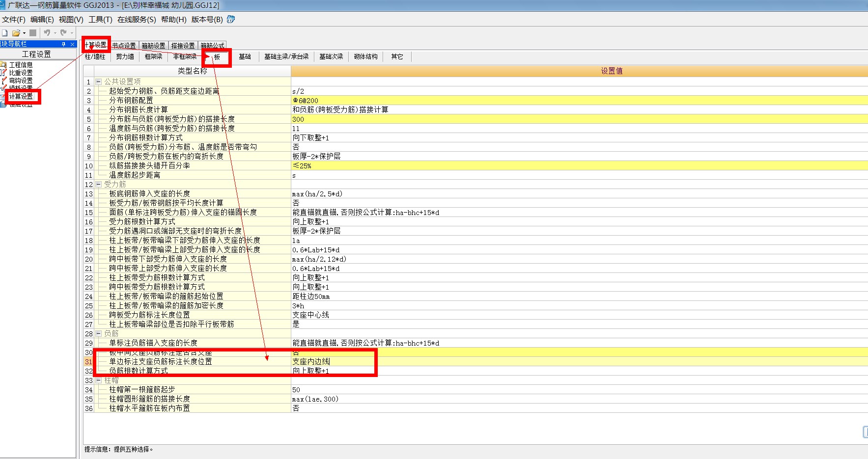This screenshot has width=868, height=459.
Task: Click the 弯钩设置 pencil icon
Action: [x=4, y=81]
